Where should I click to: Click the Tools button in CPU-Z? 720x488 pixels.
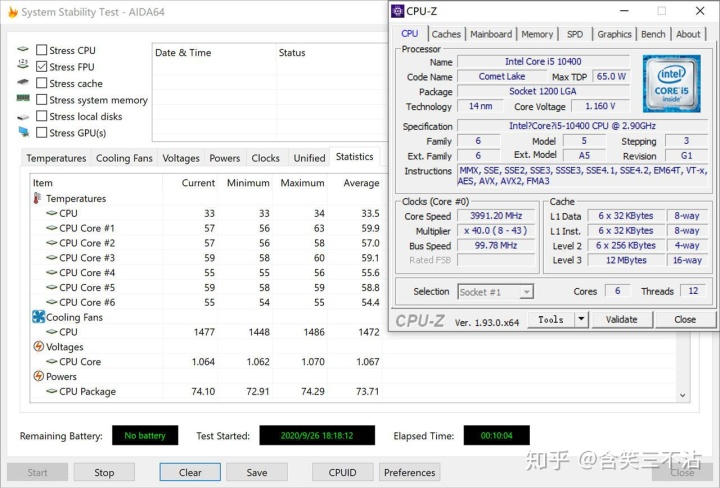click(x=551, y=319)
